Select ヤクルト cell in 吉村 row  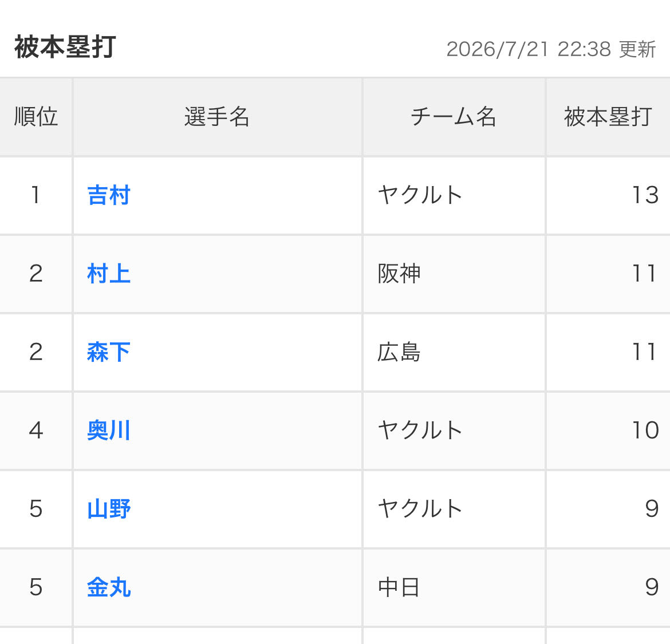pos(454,196)
